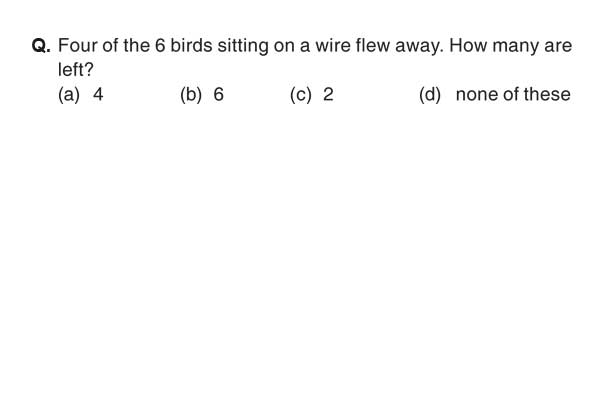Click the number 6 before "birds"
This screenshot has width=600, height=400.
tap(160, 46)
